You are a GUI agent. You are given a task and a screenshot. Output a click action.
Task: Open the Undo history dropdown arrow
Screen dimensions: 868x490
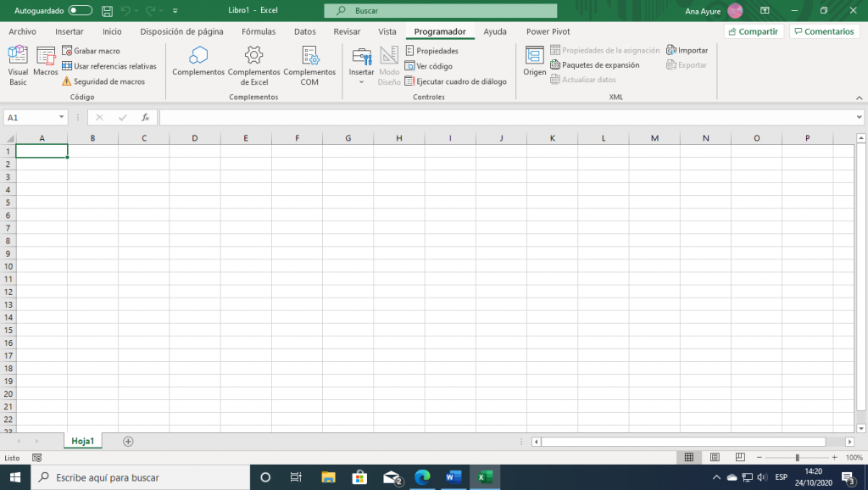pyautogui.click(x=136, y=10)
